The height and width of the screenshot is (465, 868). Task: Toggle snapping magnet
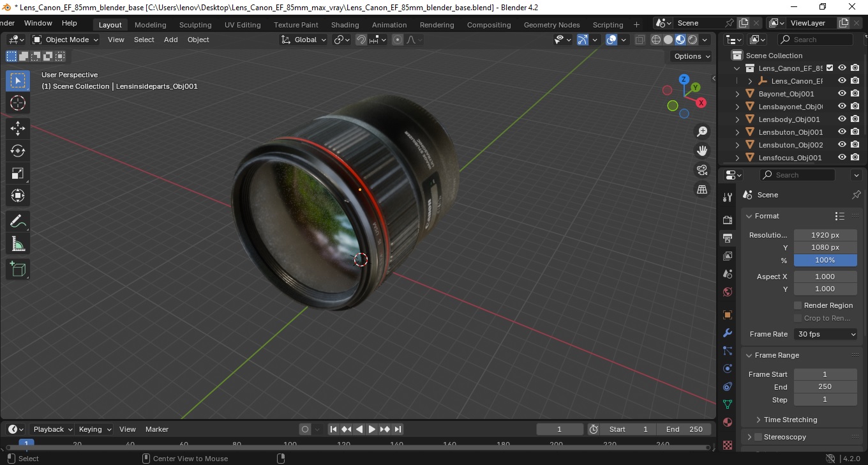361,40
